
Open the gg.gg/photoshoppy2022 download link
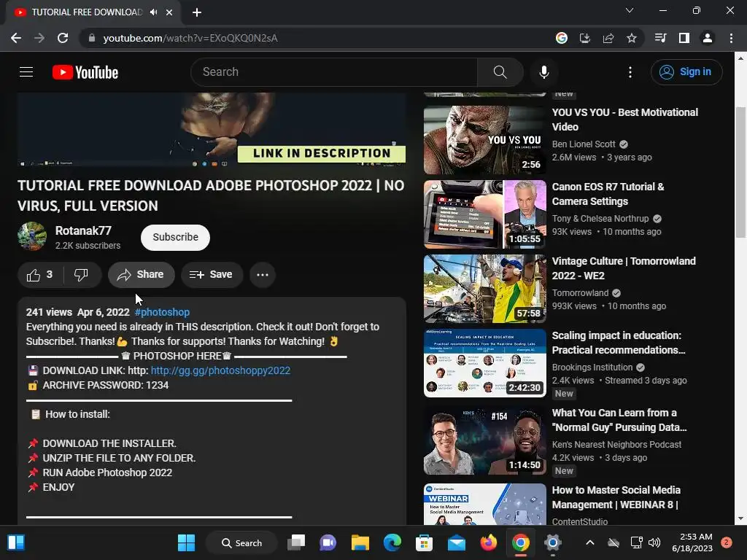pos(220,370)
